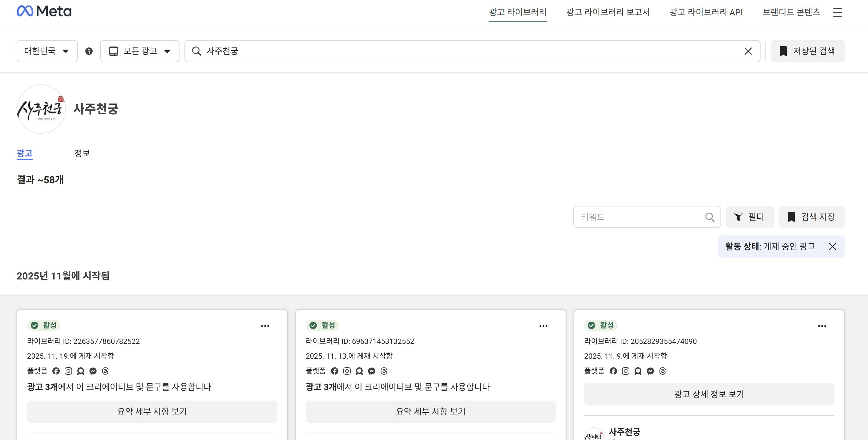Click the Instagram platform icon on the first ad
The image size is (868, 440).
(68, 371)
